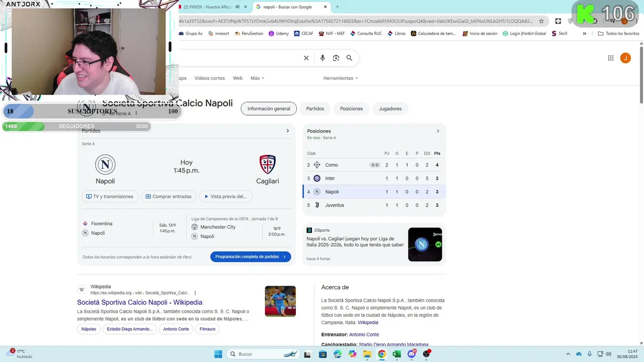Select the Jugadores chip
Image resolution: width=644 pixels, height=362 pixels.
pos(390,109)
